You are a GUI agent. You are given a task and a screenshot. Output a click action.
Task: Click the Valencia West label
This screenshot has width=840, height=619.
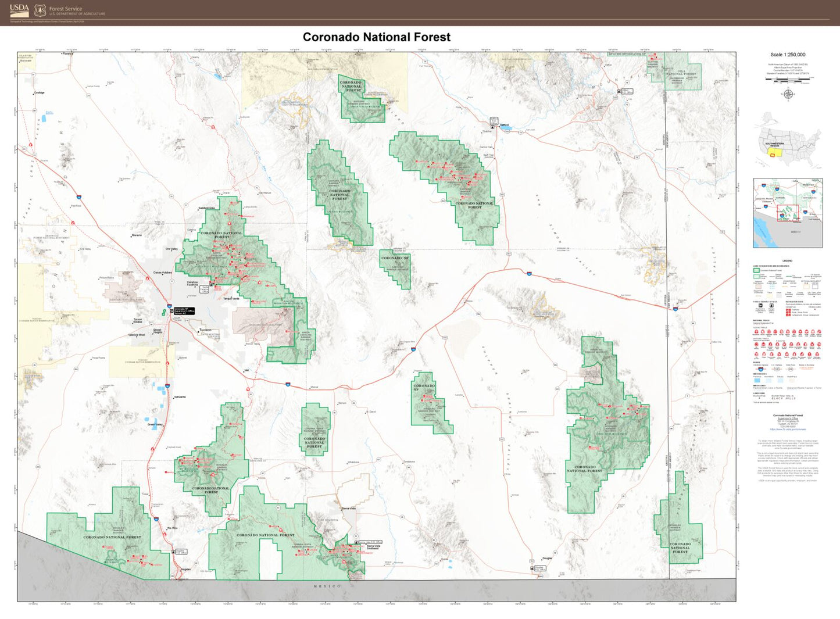point(137,335)
